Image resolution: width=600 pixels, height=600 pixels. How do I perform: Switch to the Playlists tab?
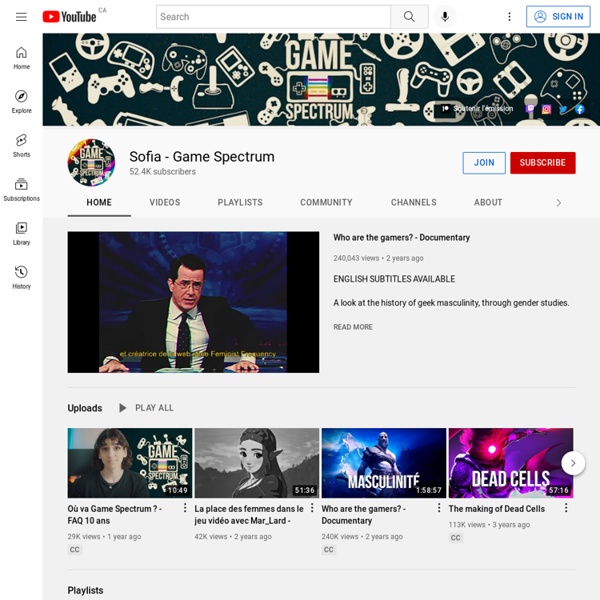240,202
